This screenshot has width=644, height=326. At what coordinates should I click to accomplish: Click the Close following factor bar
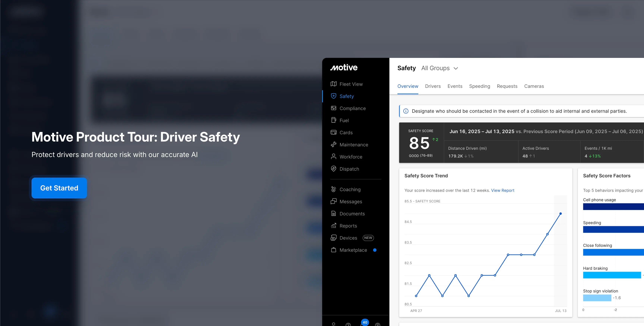[x=613, y=252]
